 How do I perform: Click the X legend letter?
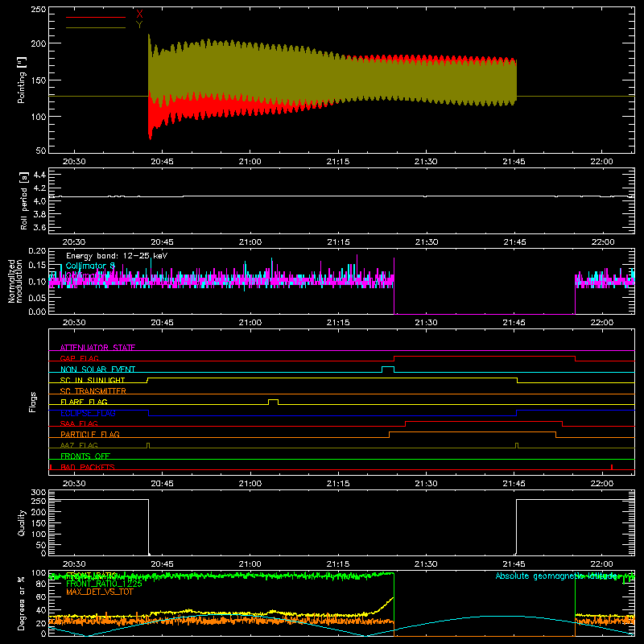pyautogui.click(x=139, y=14)
